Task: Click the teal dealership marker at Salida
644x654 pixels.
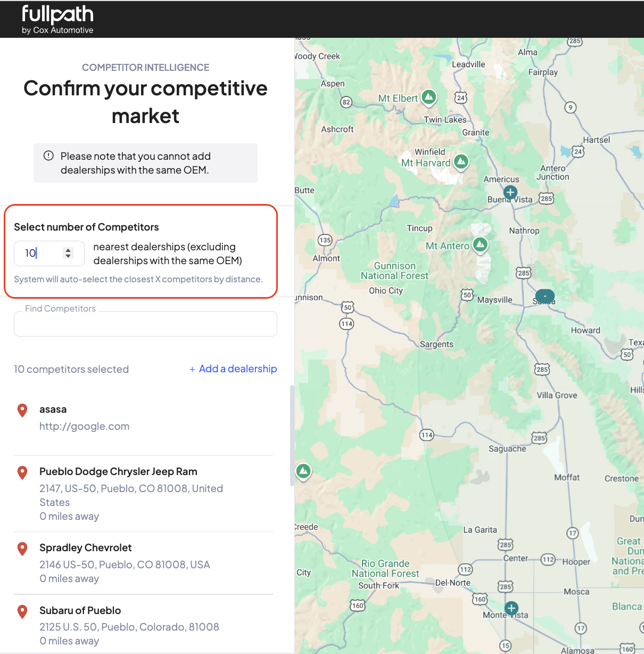Action: click(x=545, y=296)
